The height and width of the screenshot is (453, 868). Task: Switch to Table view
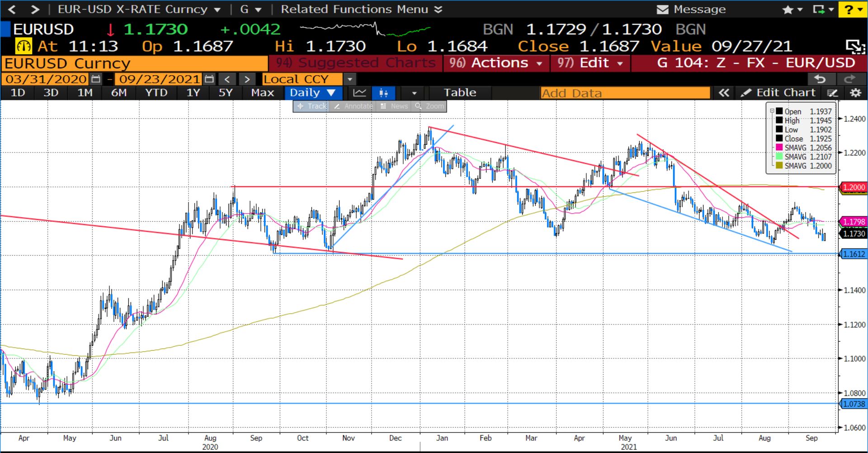pyautogui.click(x=460, y=93)
